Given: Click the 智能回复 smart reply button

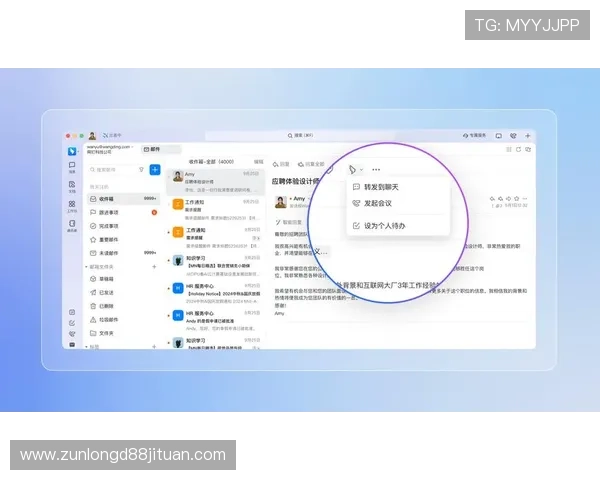Looking at the screenshot, I should pos(289,222).
